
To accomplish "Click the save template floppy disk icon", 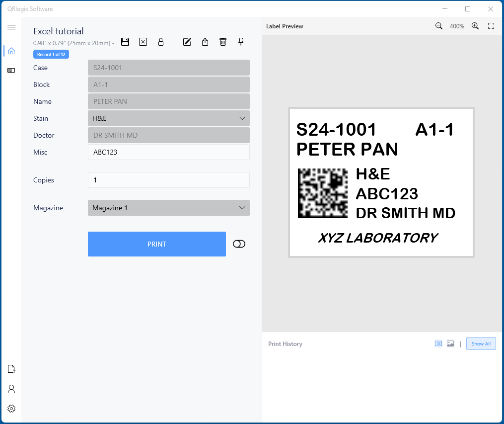I will click(x=125, y=42).
